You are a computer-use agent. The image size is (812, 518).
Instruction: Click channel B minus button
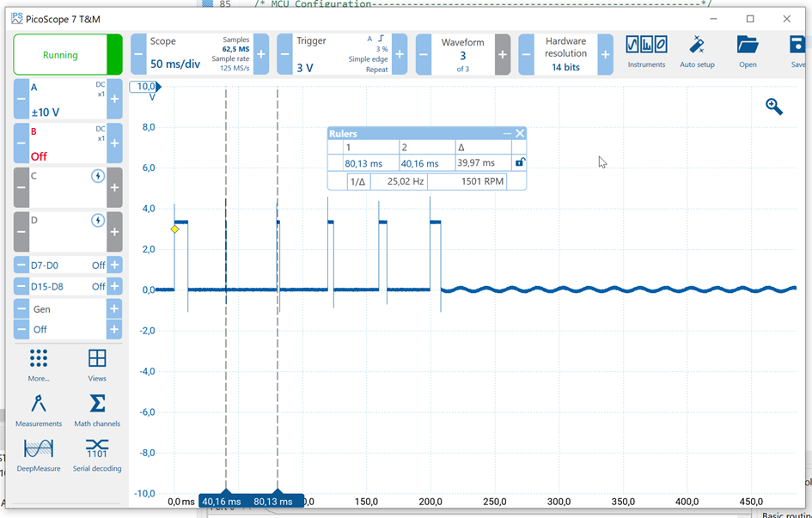(21, 143)
